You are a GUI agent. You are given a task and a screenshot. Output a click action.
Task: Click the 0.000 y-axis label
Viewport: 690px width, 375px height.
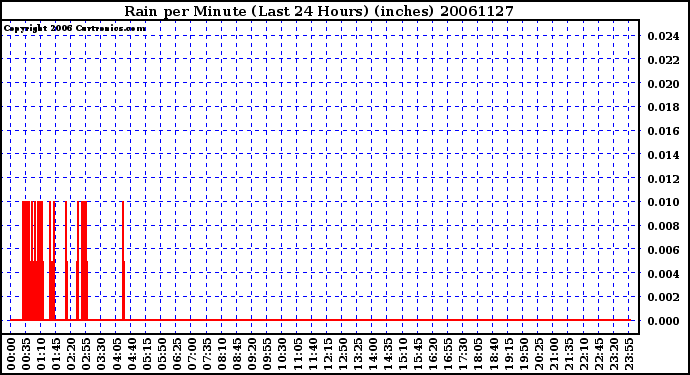663,321
